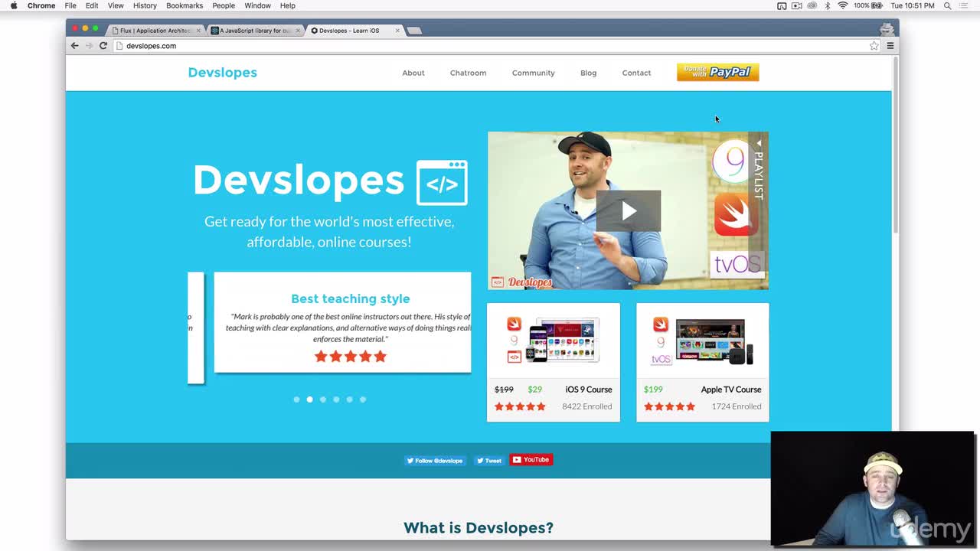Close the Flux Application Architecture tab
The width and height of the screenshot is (980, 551).
click(198, 31)
